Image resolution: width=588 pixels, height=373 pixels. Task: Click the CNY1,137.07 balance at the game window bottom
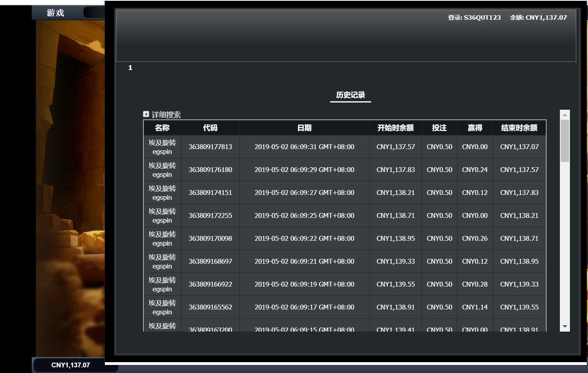pos(71,365)
